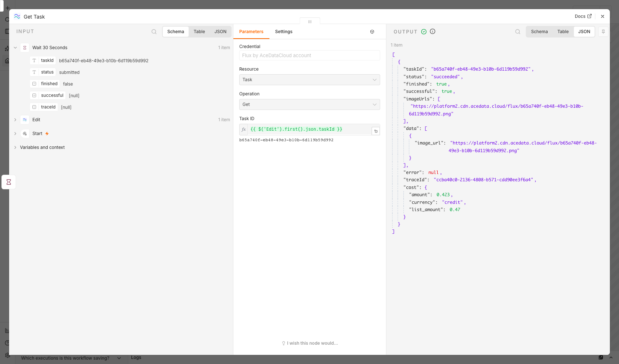This screenshot has width=619, height=364.
Task: Open the Operation dropdown showing Get
Action: click(x=309, y=104)
